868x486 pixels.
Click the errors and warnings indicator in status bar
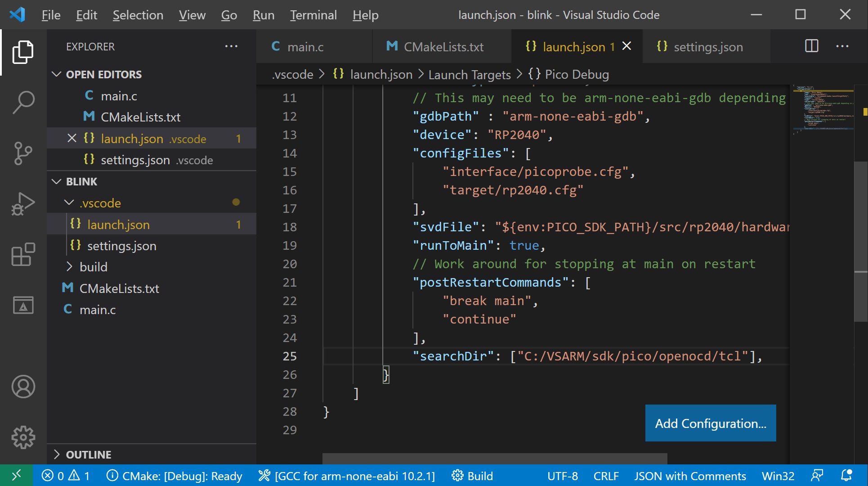[66, 476]
